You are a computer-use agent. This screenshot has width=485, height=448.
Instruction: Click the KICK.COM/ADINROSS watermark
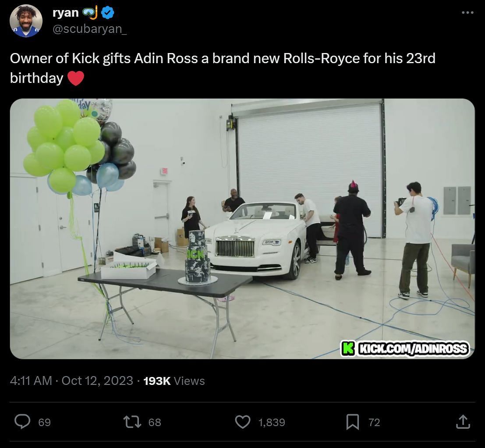tap(405, 348)
